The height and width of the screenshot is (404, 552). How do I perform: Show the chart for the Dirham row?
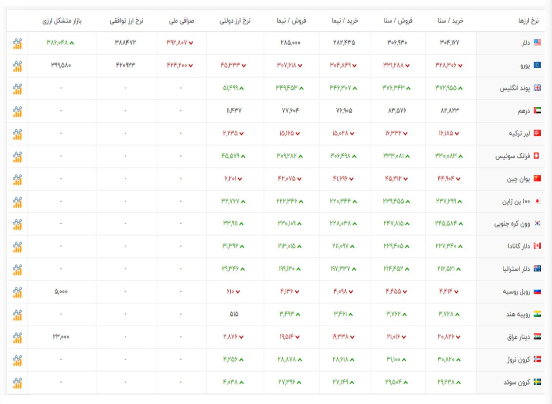pos(17,112)
